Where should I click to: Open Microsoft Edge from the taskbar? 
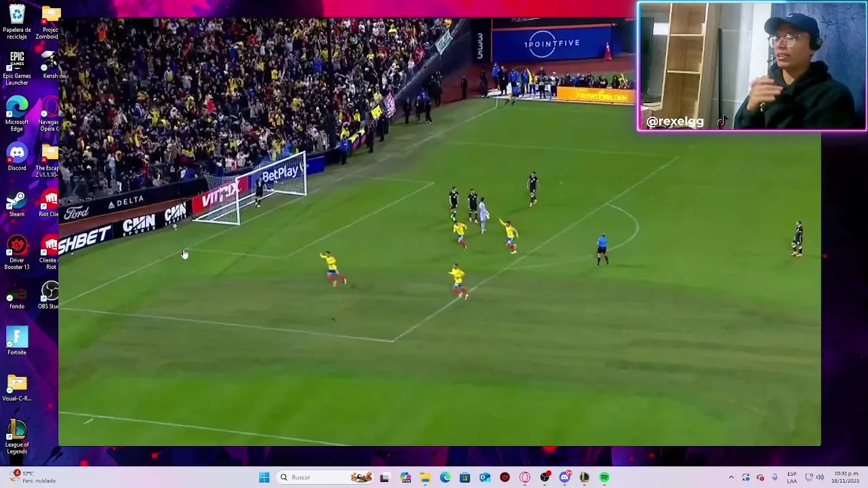[x=445, y=477]
